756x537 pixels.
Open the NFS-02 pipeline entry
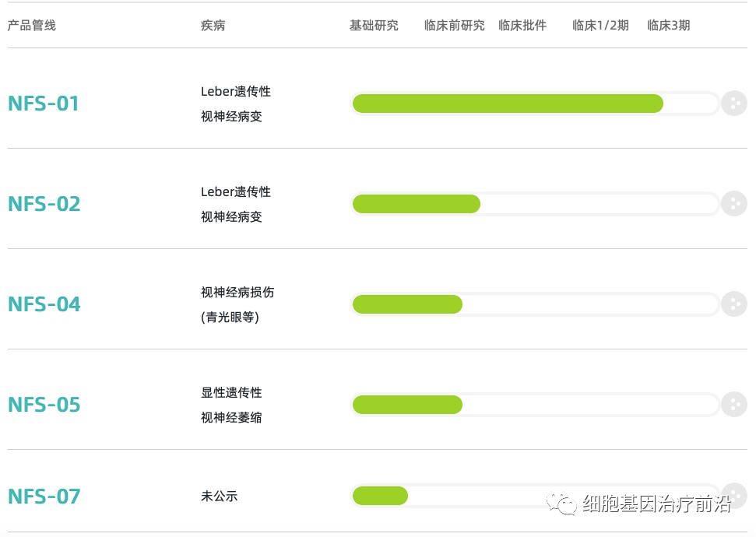click(44, 204)
